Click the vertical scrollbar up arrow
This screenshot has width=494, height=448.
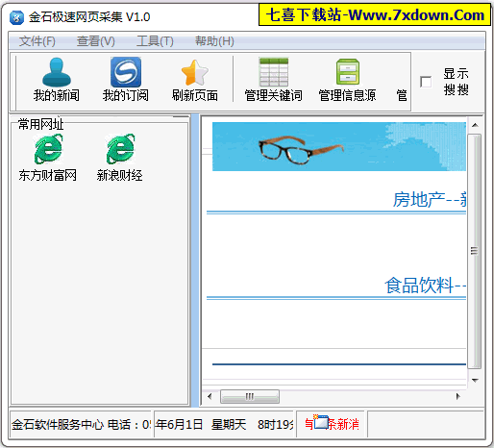475,125
